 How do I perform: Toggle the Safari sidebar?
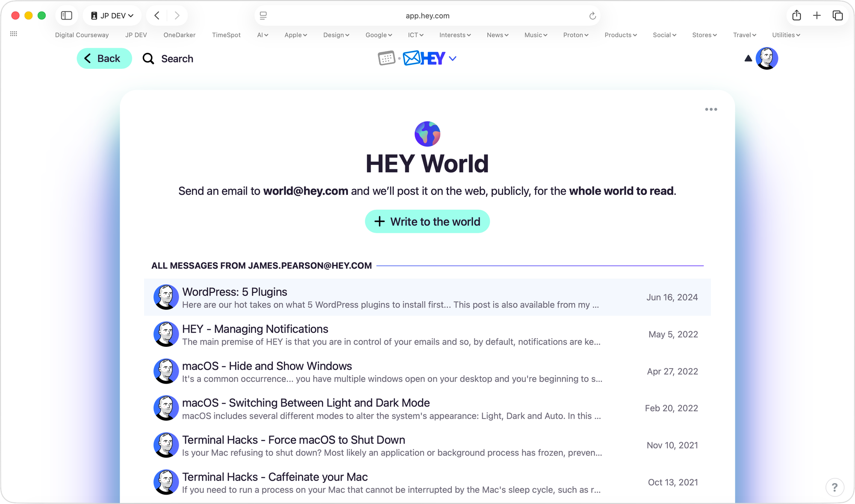[x=67, y=16]
